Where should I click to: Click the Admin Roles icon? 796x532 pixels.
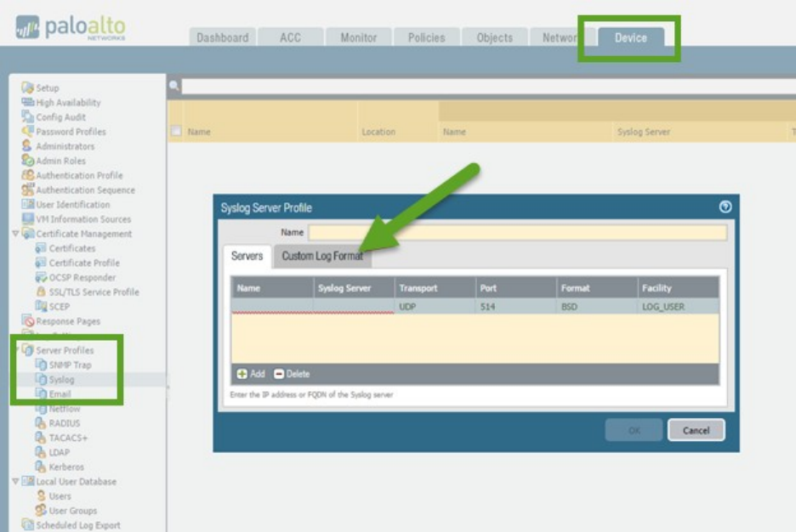27,161
